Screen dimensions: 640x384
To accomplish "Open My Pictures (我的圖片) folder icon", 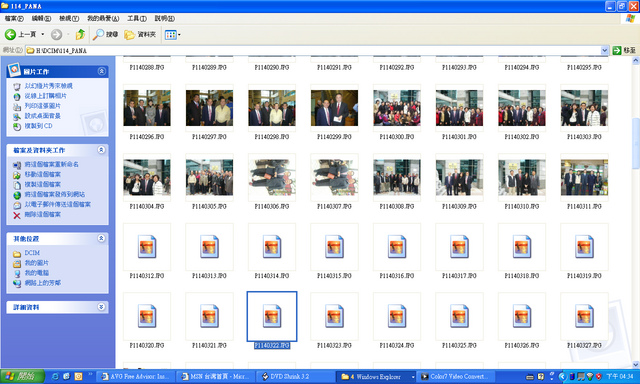I will [17, 264].
